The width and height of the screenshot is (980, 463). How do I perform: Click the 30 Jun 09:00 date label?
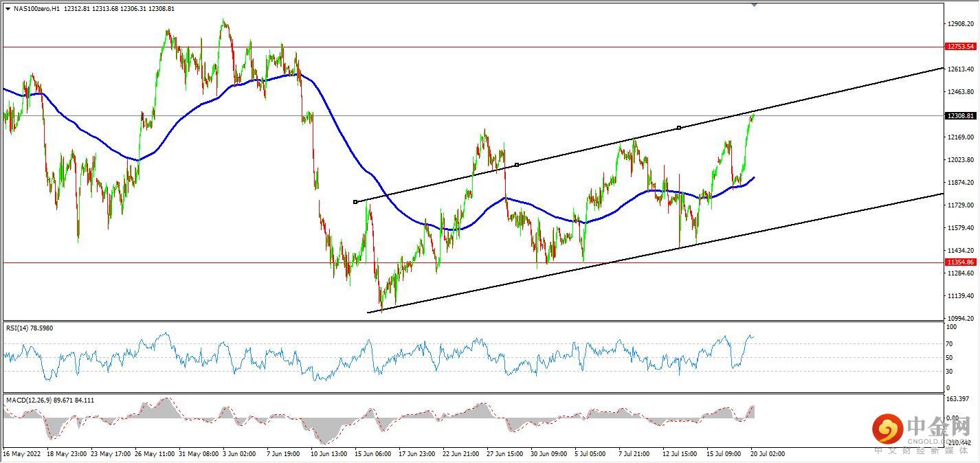(549, 454)
